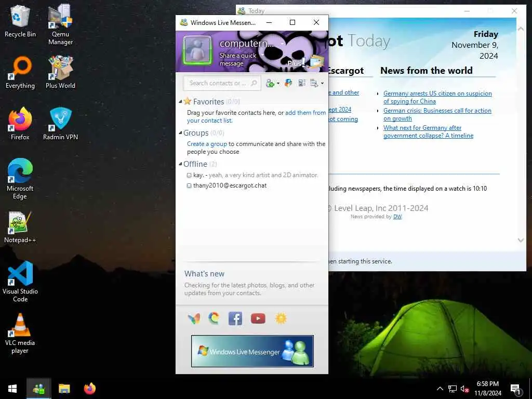This screenshot has height=399, width=532.
Task: Click the profile display picture in Messenger
Action: tap(197, 51)
